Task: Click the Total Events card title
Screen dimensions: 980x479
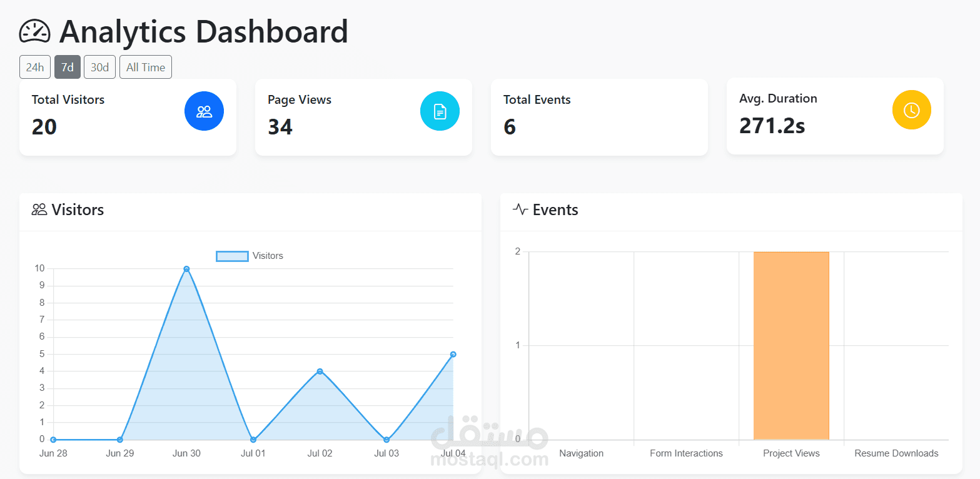Action: tap(537, 99)
